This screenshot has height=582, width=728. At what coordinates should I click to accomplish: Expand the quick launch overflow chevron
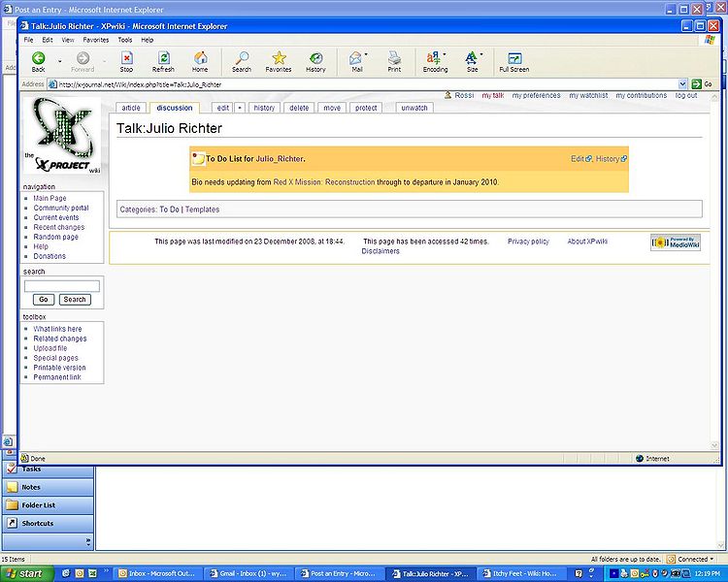point(106,571)
